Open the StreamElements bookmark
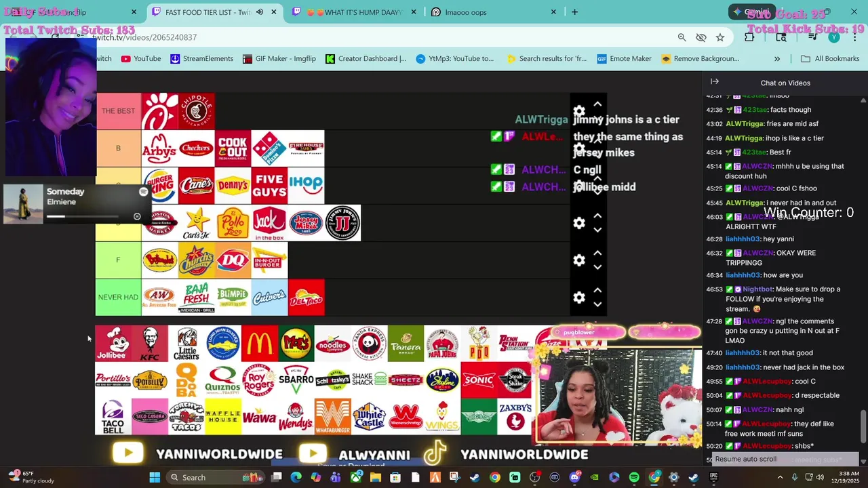Viewport: 868px width, 488px height. pos(201,59)
